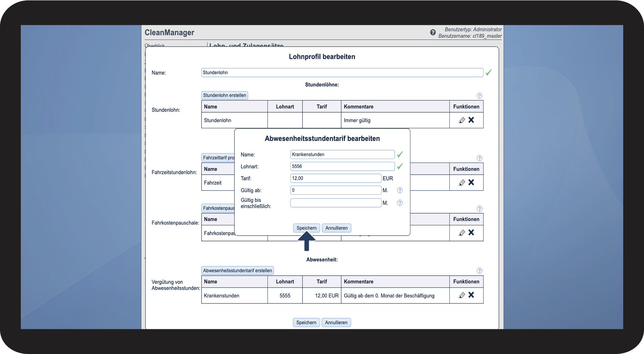Click the Lohnart value 5555 in Krankenstunden row

pos(285,296)
